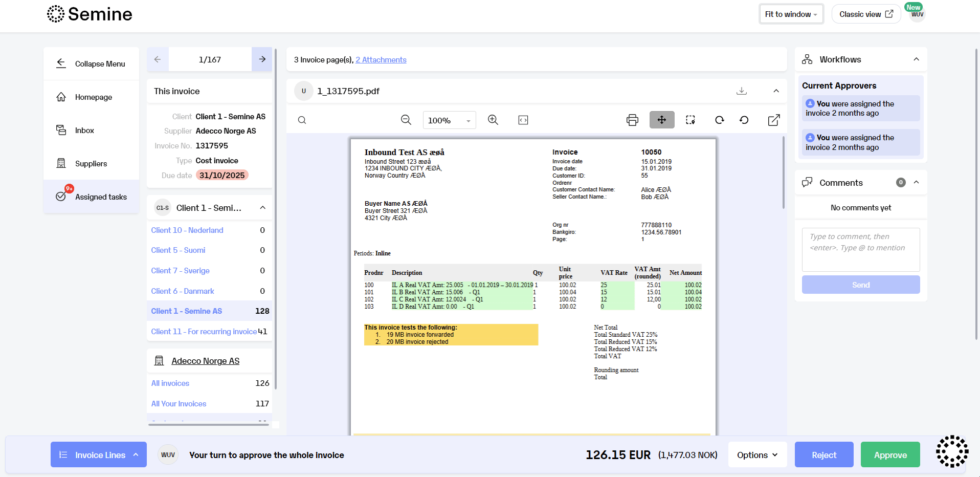This screenshot has width=980, height=477.
Task: Collapse the left navigation menu
Action: click(x=91, y=63)
